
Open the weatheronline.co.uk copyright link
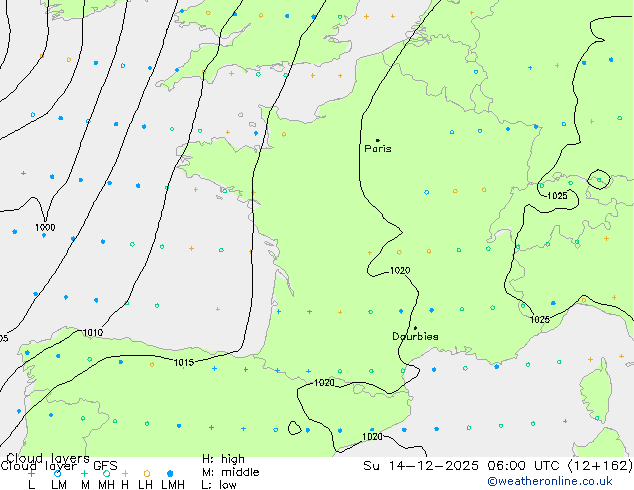550,481
